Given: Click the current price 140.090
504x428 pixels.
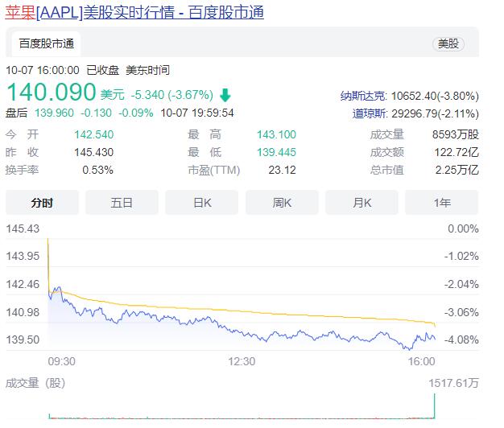Looking at the screenshot, I should [51, 93].
